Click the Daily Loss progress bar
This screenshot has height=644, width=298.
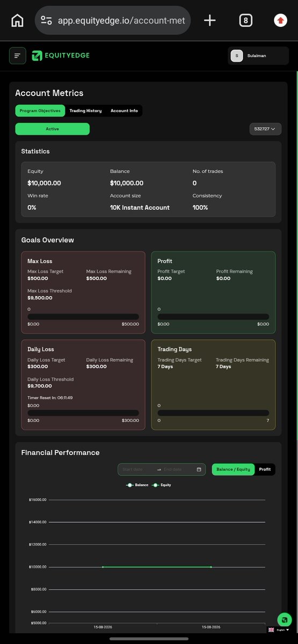pyautogui.click(x=83, y=413)
